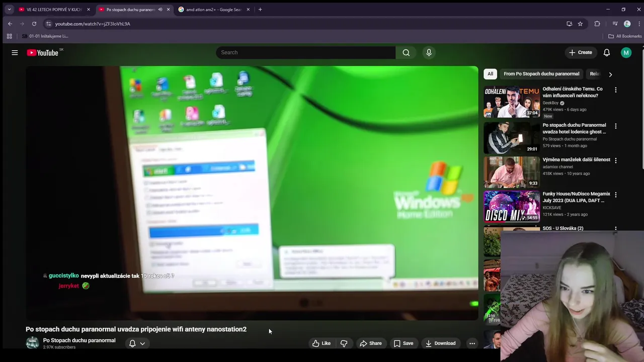Open options for the Výměna manželek video
The image size is (644, 362).
[615, 160]
